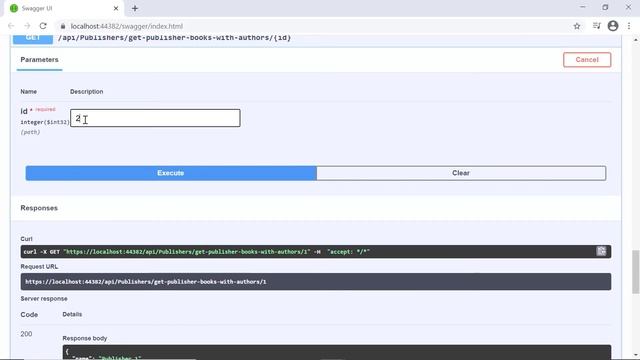Click the Clear button
Image resolution: width=640 pixels, height=360 pixels.
point(461,173)
